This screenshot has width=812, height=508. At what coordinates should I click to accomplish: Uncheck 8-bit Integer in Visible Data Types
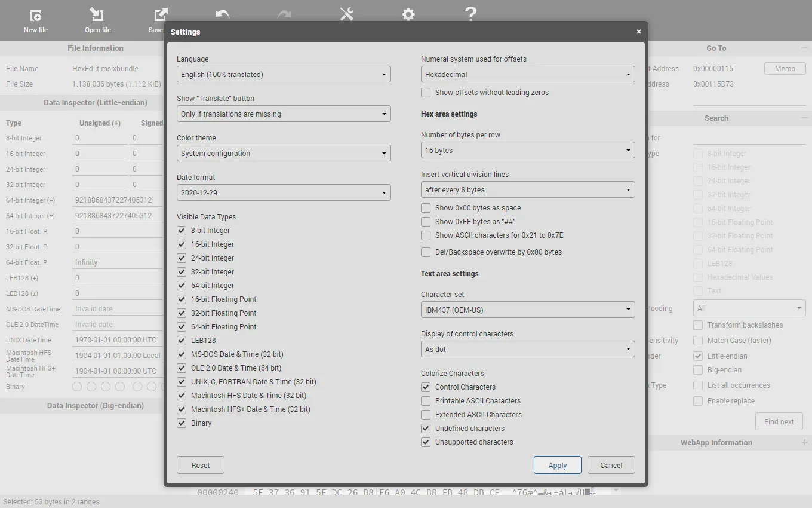click(182, 231)
